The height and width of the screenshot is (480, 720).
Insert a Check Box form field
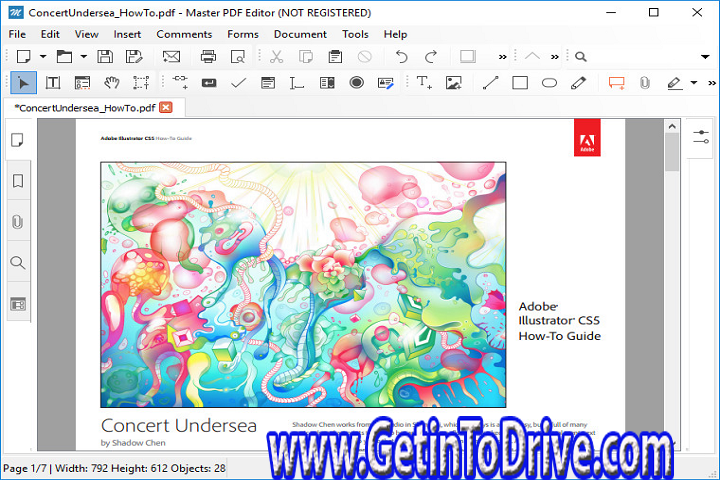point(238,83)
